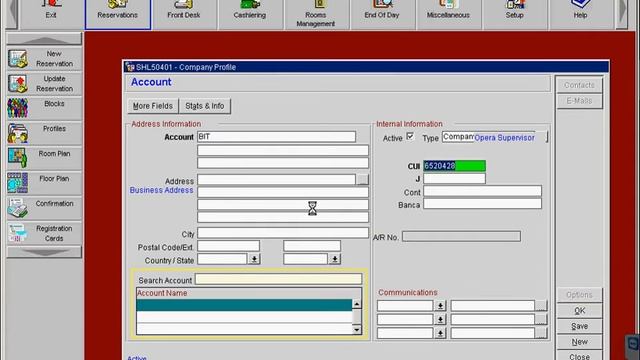
Task: Click the Banca field
Action: tap(482, 204)
